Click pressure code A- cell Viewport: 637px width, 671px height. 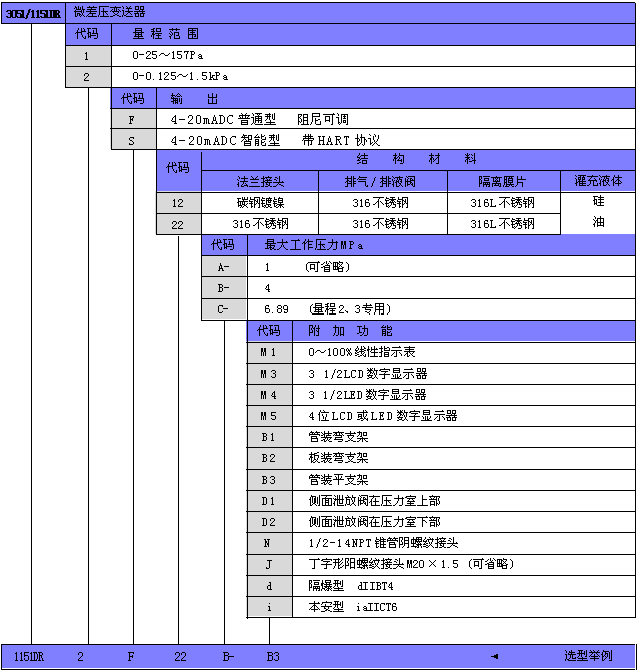pos(224,267)
